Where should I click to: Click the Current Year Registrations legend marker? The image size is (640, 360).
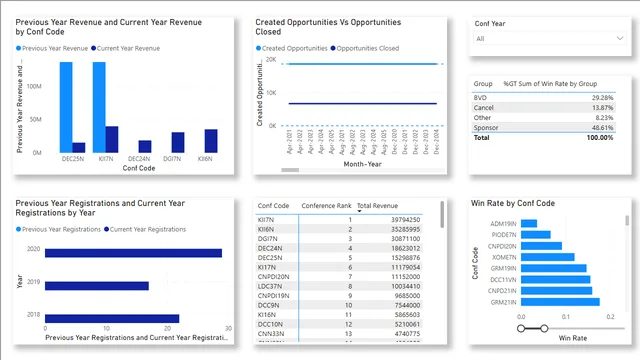107,229
